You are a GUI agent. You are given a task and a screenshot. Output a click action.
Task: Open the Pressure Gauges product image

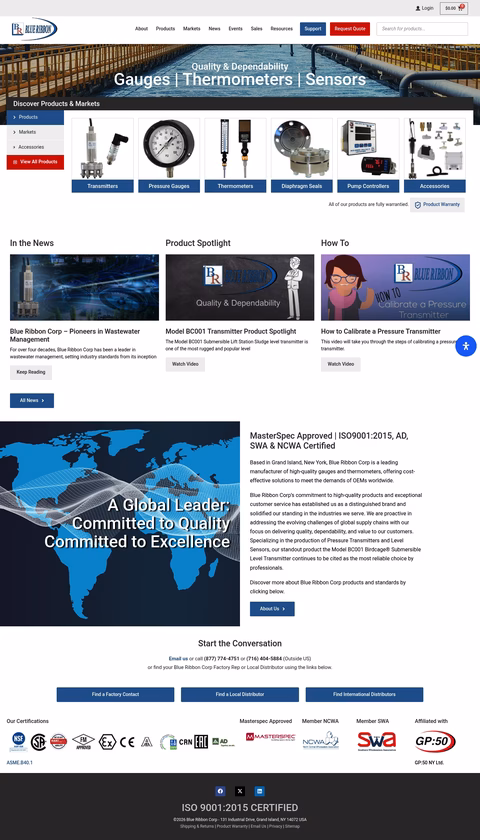(x=169, y=149)
